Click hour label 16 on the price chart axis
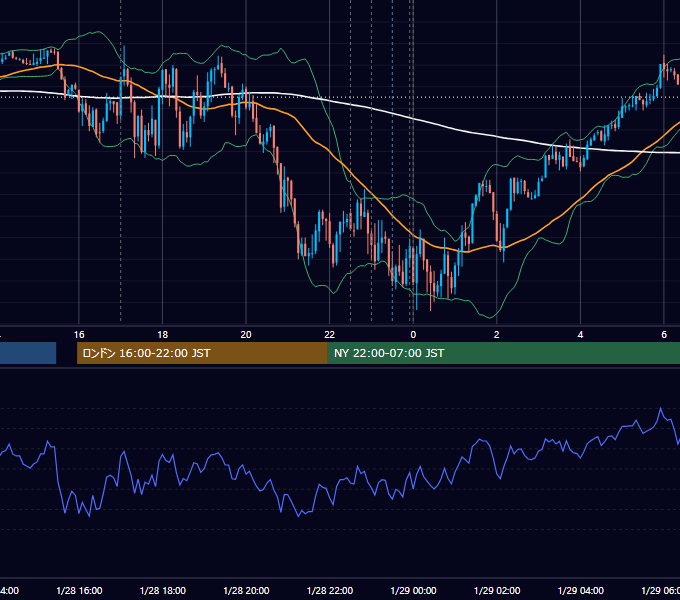Screen dimensions: 680x600 tap(79, 334)
